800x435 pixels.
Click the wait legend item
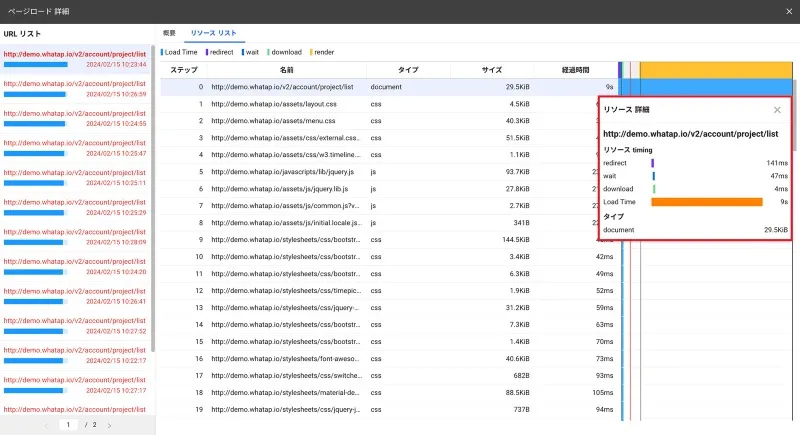250,52
